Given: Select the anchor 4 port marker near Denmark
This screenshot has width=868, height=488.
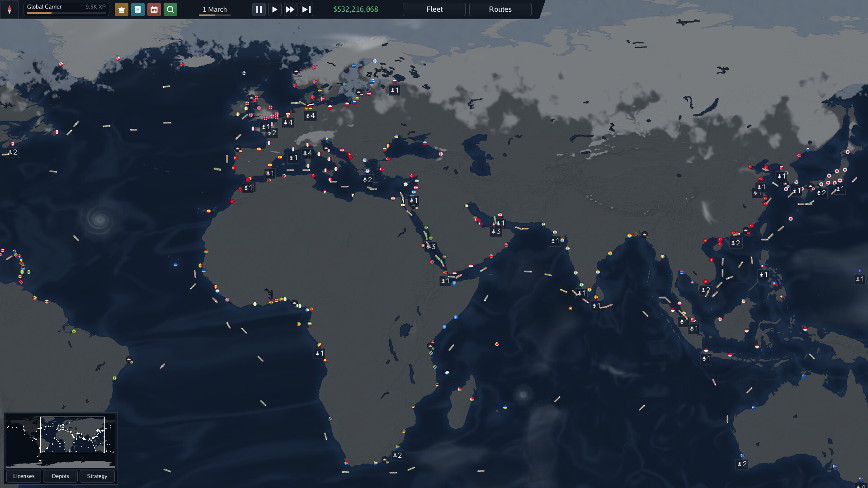Looking at the screenshot, I should [x=310, y=116].
